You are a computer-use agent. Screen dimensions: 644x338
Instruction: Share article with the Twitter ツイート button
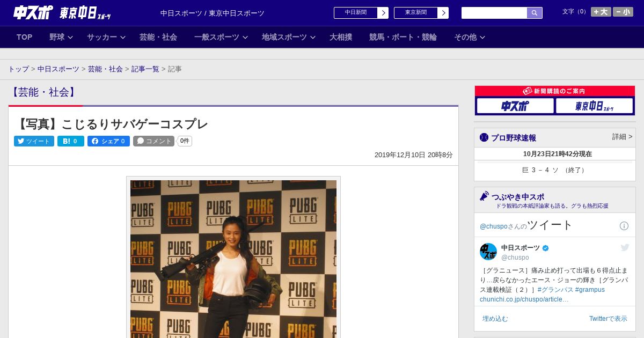click(x=34, y=141)
